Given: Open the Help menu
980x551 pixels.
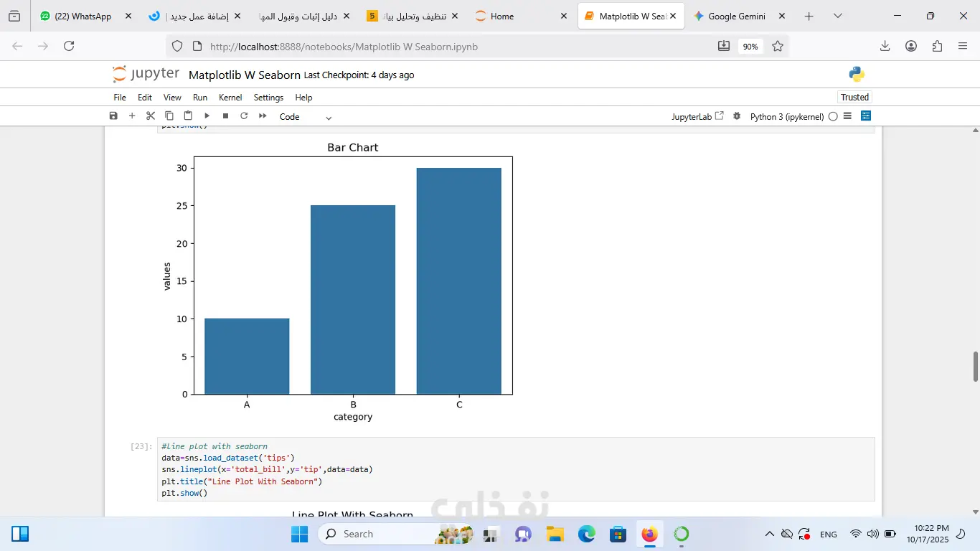Looking at the screenshot, I should 303,98.
